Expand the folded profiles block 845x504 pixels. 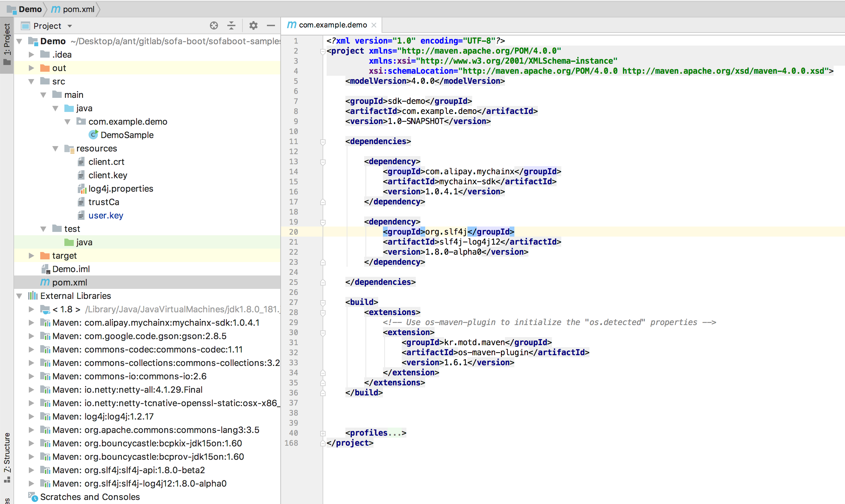pos(323,433)
